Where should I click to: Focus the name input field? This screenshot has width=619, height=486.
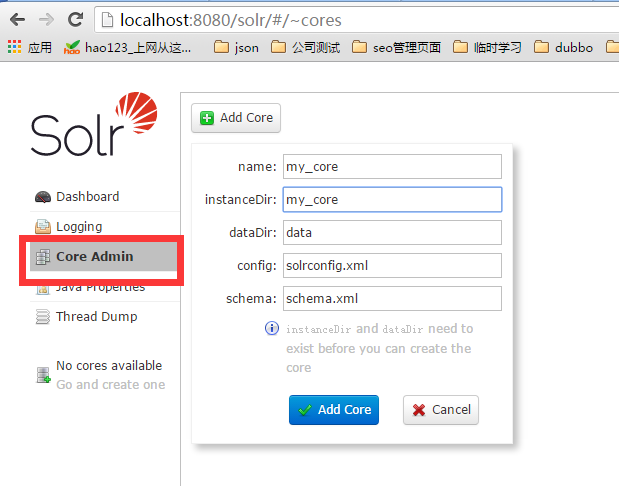tap(392, 167)
